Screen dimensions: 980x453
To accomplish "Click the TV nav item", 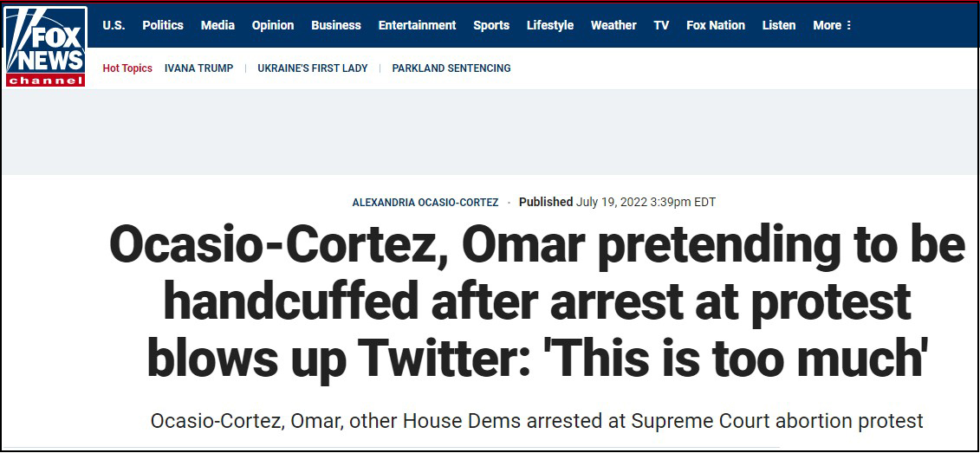I will coord(661,25).
